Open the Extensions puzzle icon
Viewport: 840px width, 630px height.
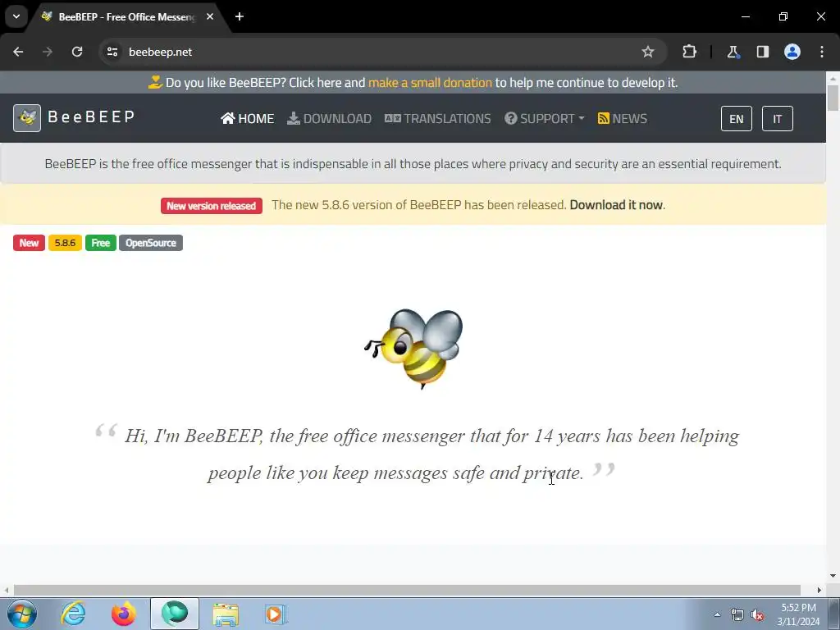click(689, 52)
